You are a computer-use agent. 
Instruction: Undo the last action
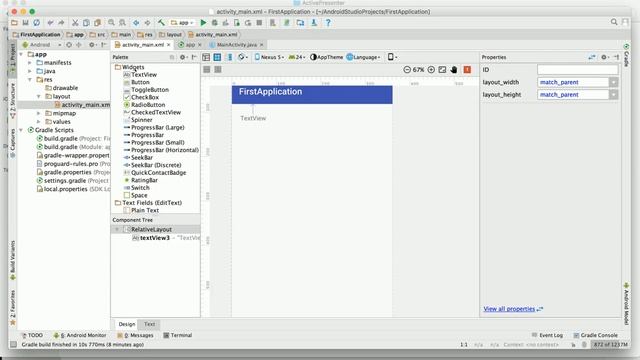tap(50, 23)
